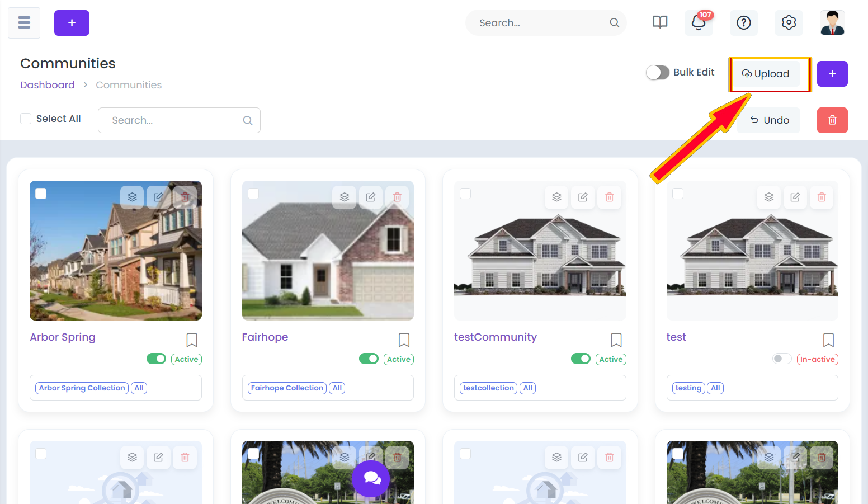
Task: Open layers icon on testCommunity card
Action: pos(556,197)
